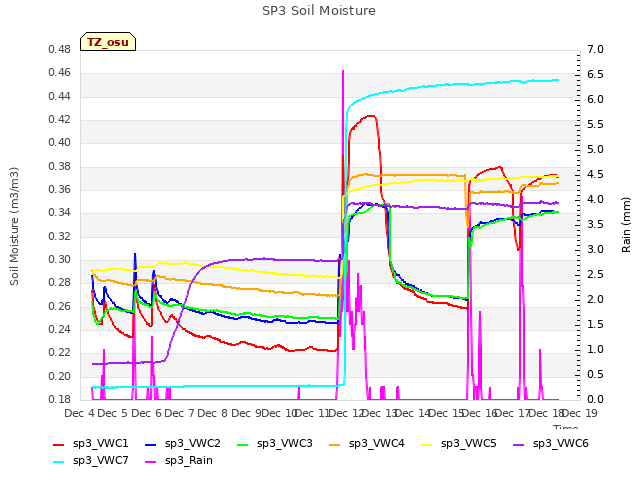Click the 6.5 mm rain spike peak
Screen dimensions: 640x480
[343, 71]
